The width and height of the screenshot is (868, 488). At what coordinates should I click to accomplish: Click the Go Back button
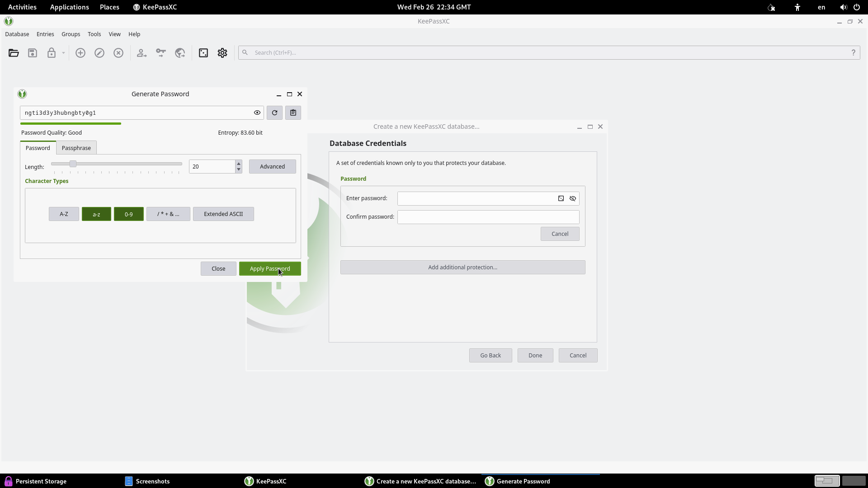tap(491, 355)
